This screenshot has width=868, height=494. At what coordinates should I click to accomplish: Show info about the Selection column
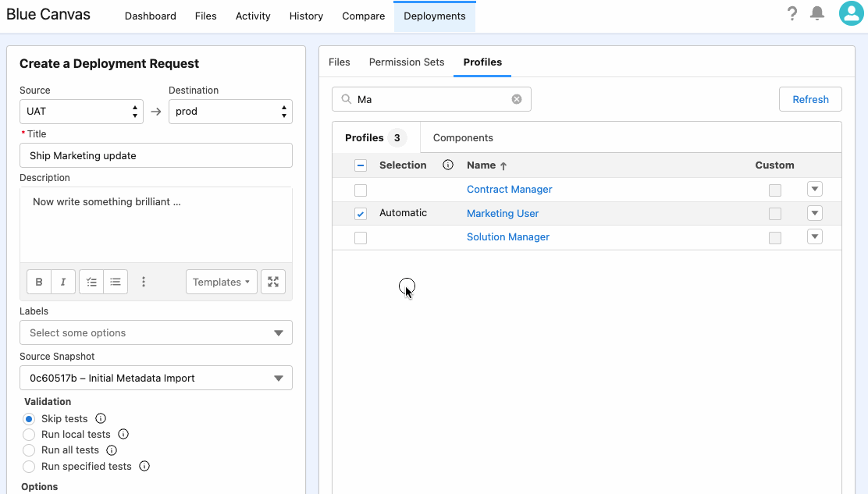point(448,165)
